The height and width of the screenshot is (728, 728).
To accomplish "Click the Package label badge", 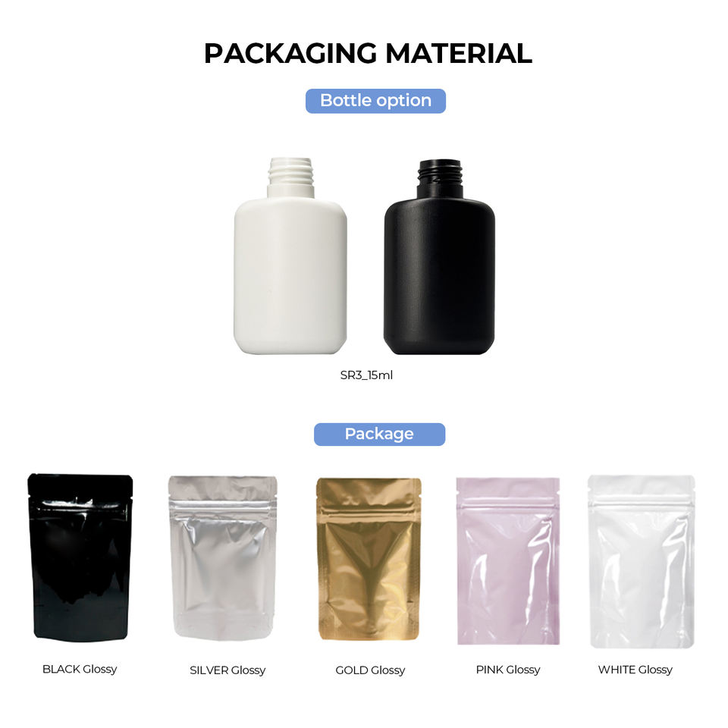I will pyautogui.click(x=379, y=434).
